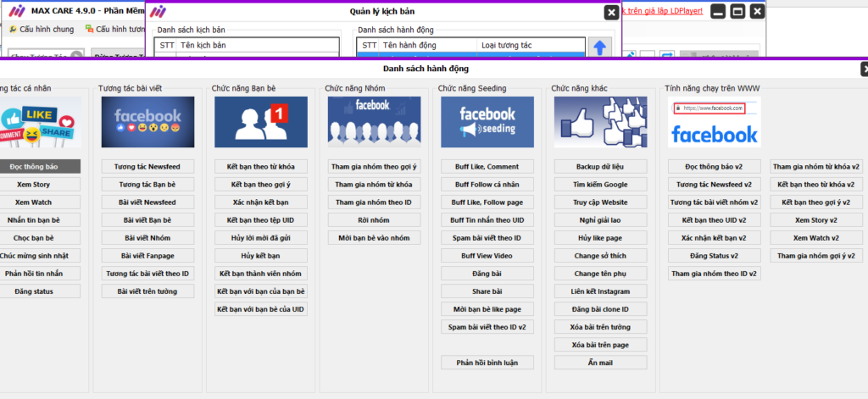Choose Tương tác bài viết theo ID
This screenshot has width=868, height=399.
147,274
